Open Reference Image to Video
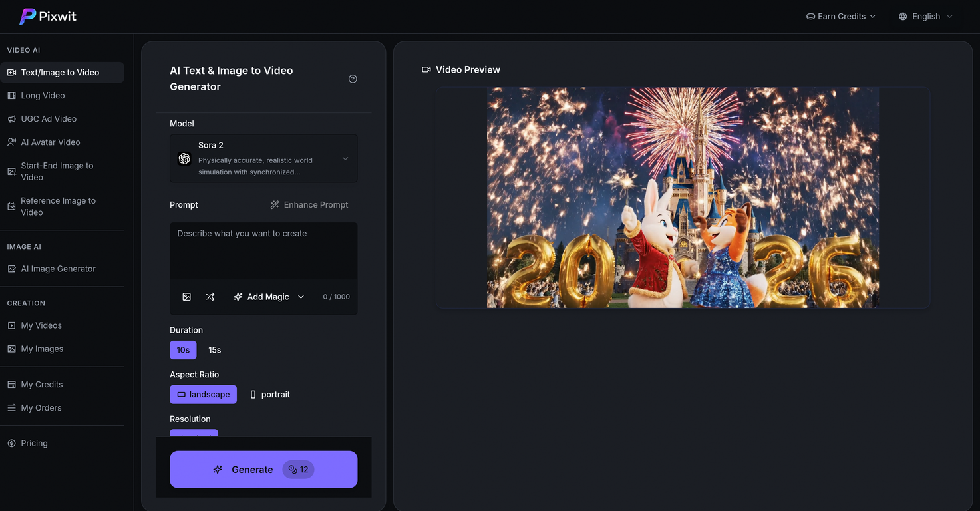The width and height of the screenshot is (980, 511). point(62,206)
